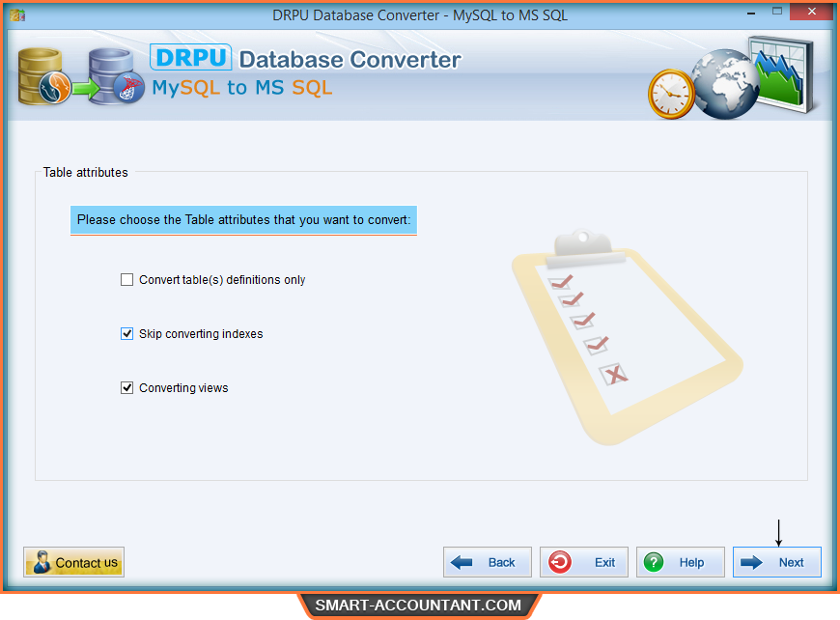Click the green question mark icon
The height and width of the screenshot is (620, 840).
[x=654, y=563]
